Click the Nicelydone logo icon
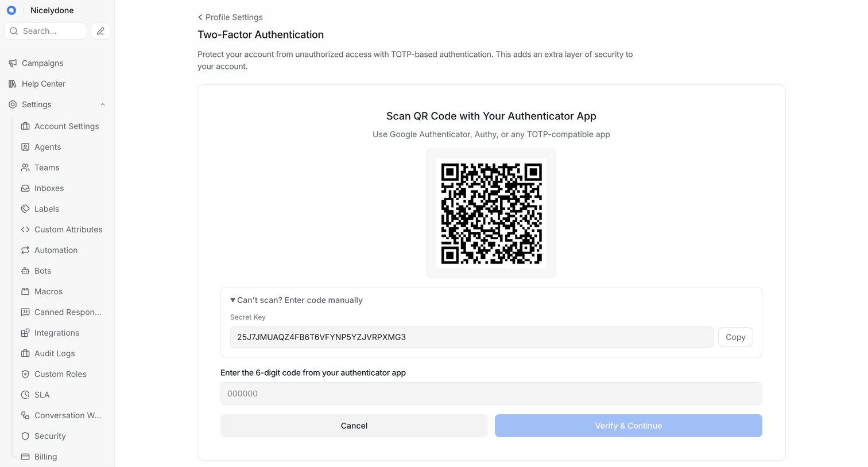The width and height of the screenshot is (868, 467). (x=11, y=10)
